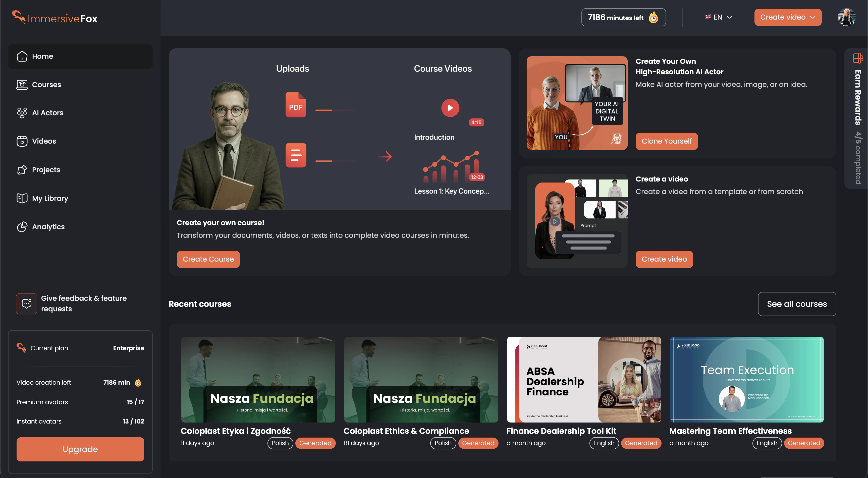Click the ImmersiveFox logo

(55, 18)
